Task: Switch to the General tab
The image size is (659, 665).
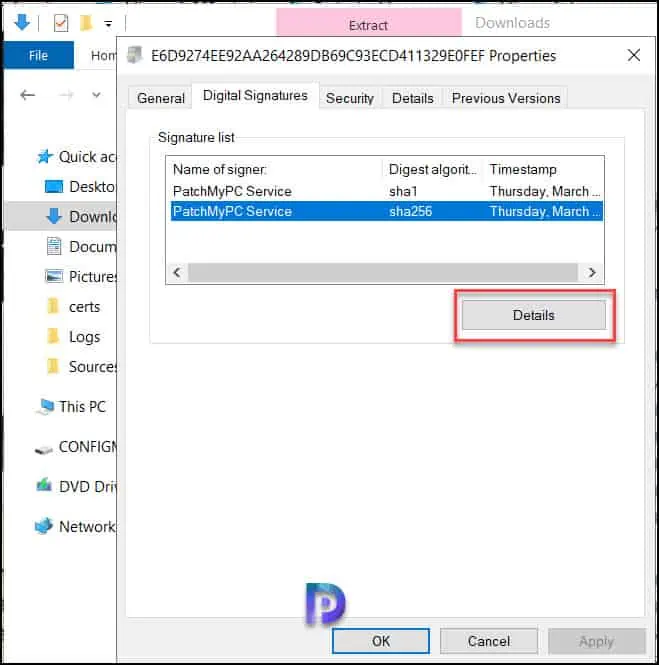Action: [x=161, y=98]
